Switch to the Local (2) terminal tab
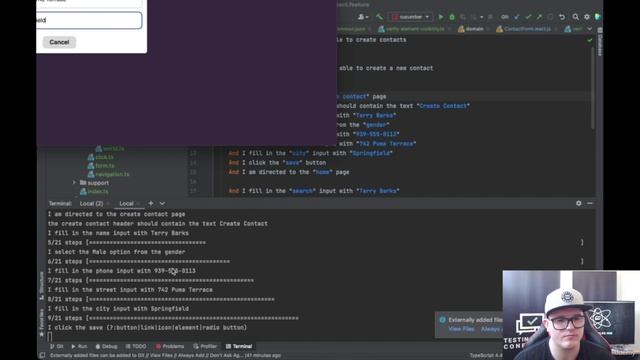Viewport: 640px width, 360px height. pyautogui.click(x=91, y=203)
